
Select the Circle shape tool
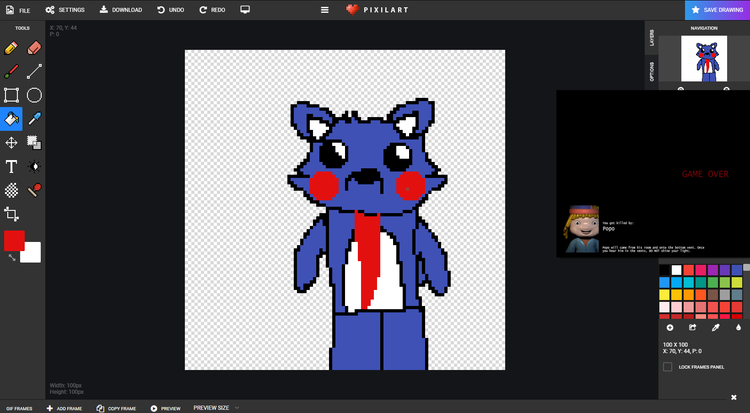click(x=34, y=95)
